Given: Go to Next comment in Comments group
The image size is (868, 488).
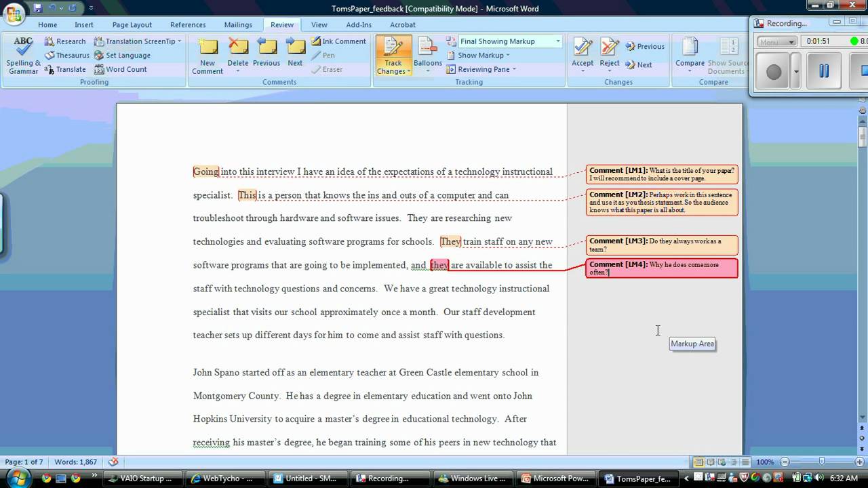Looking at the screenshot, I should click(295, 53).
